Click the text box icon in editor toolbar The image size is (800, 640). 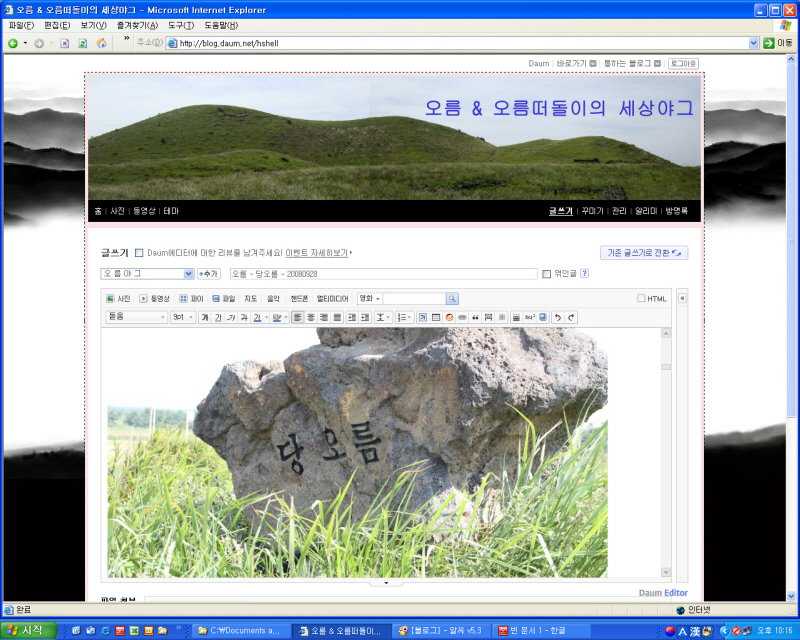click(x=422, y=317)
